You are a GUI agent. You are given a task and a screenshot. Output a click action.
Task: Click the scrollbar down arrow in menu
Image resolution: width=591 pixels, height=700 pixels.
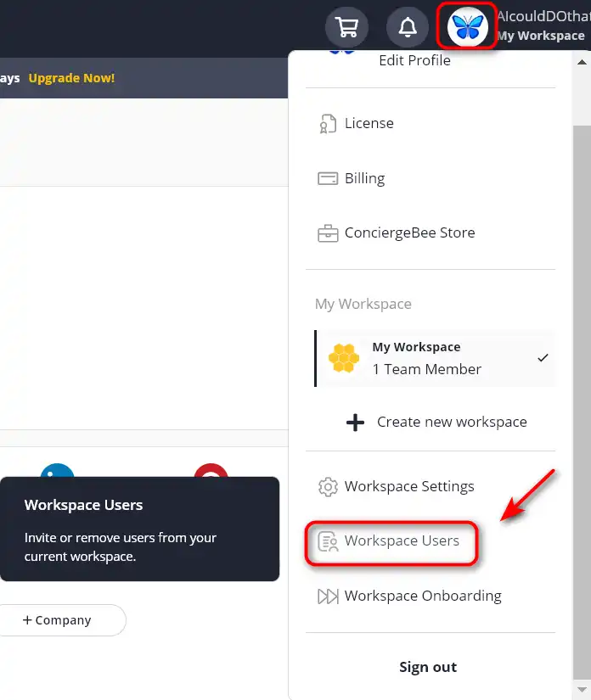coord(582,690)
